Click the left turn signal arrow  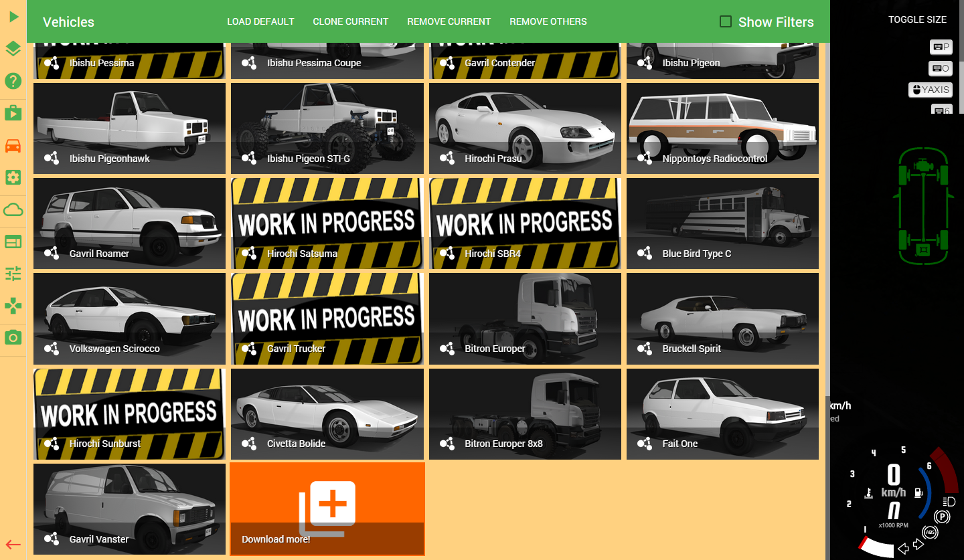(x=903, y=549)
